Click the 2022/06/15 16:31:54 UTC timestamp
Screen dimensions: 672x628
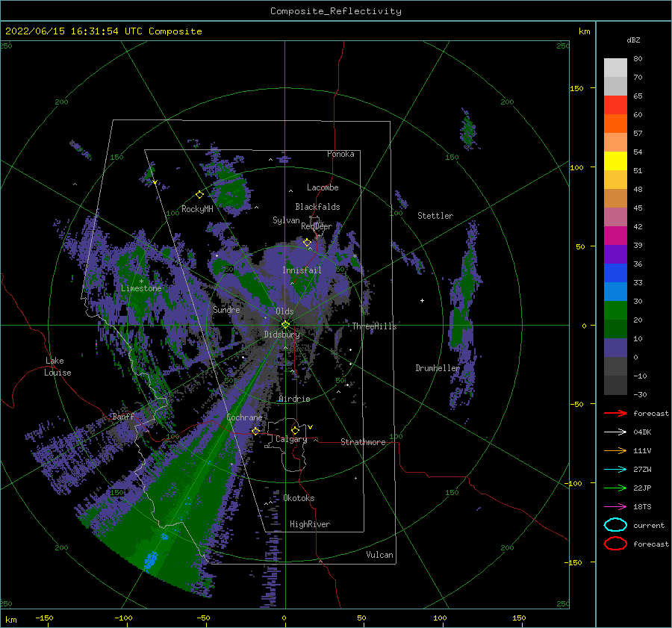coord(75,31)
